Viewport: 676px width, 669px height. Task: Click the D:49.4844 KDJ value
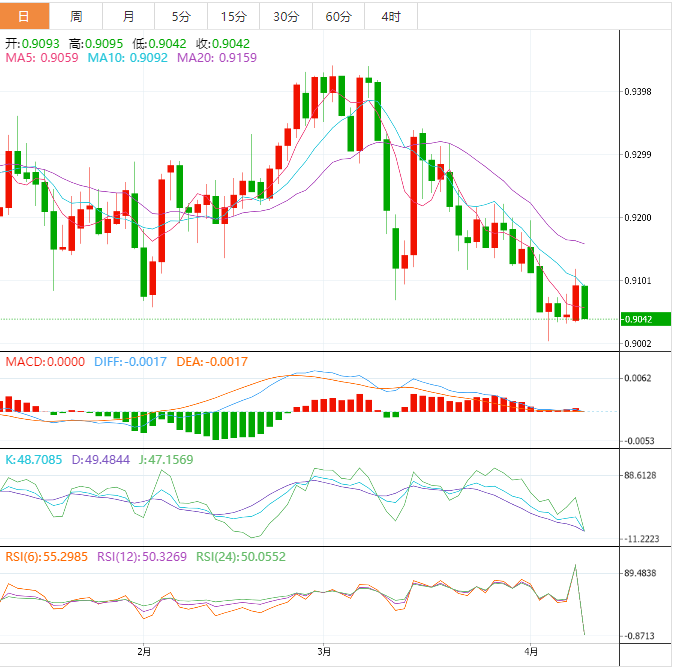point(100,460)
